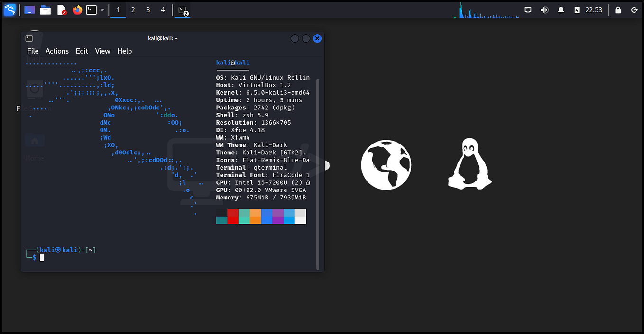Open the Kali applications menu
Image resolution: width=644 pixels, height=334 pixels.
click(x=9, y=9)
